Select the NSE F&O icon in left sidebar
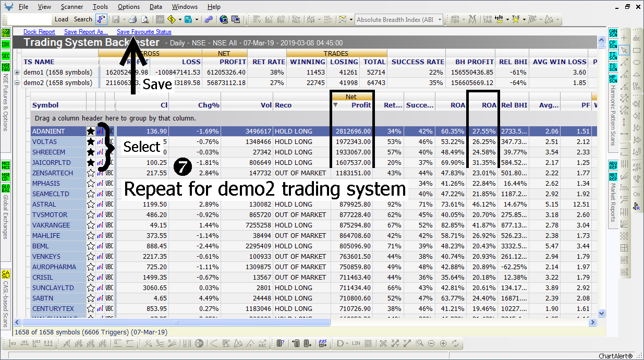Screen dimensions: 644x360 click(x=5, y=67)
